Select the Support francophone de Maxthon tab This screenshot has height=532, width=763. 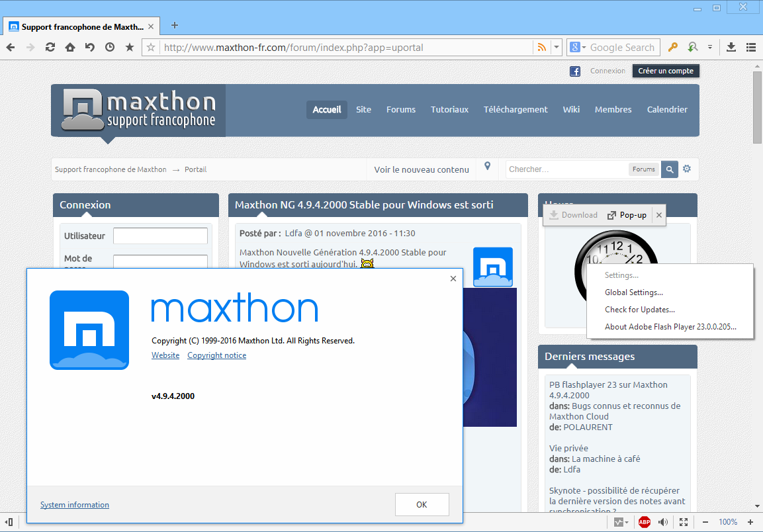(81, 26)
